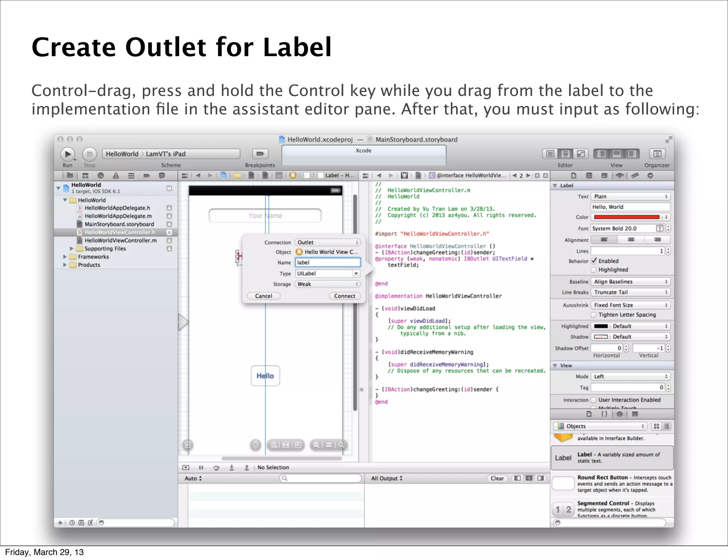Viewport: 728px width, 560px height.
Task: Click the Hello, World text field
Action: point(631,207)
